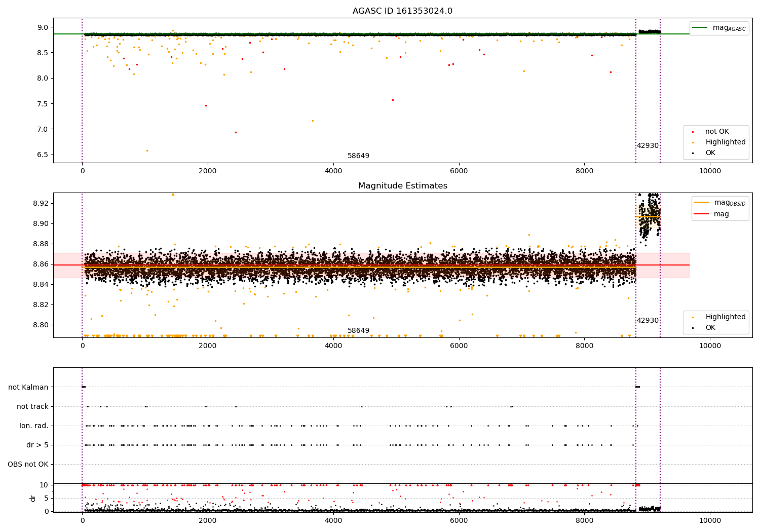Viewport: 760px width, 532px height.
Task: Click the red line sample beside 'mag' legend entry
Action: point(702,214)
